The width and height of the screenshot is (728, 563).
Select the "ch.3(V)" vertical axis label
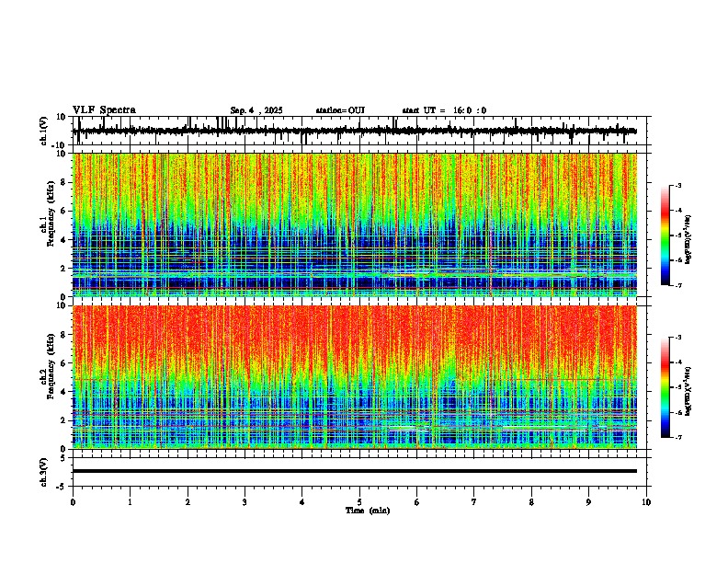[44, 472]
